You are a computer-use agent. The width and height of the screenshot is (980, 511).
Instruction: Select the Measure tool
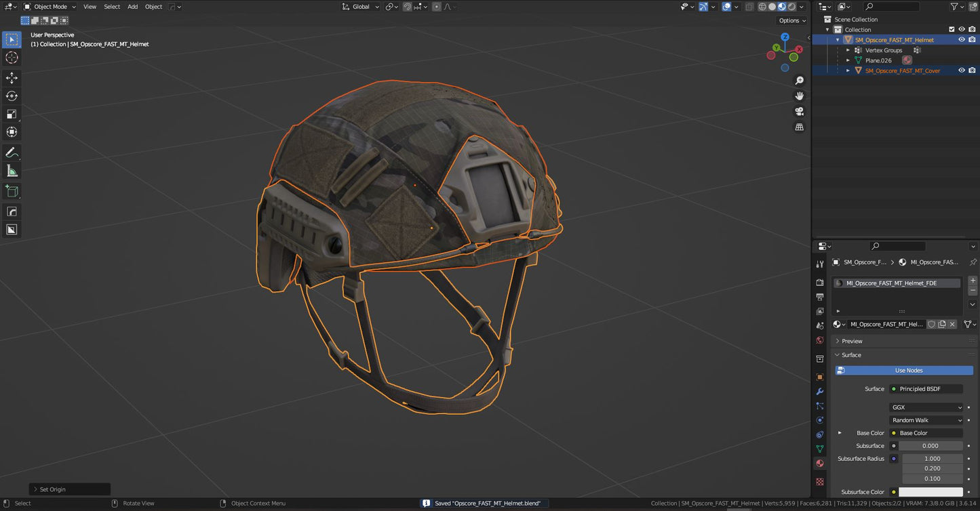[12, 170]
